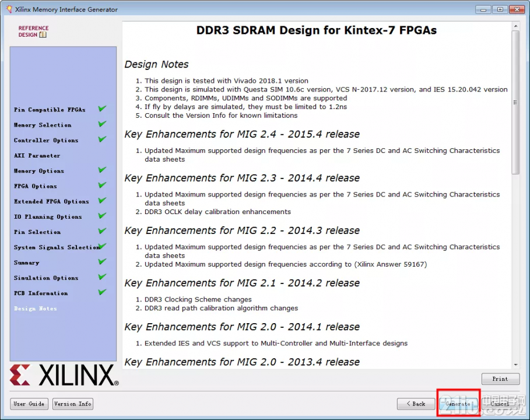Click the green checkmark beside IO Planning Options

(x=102, y=215)
